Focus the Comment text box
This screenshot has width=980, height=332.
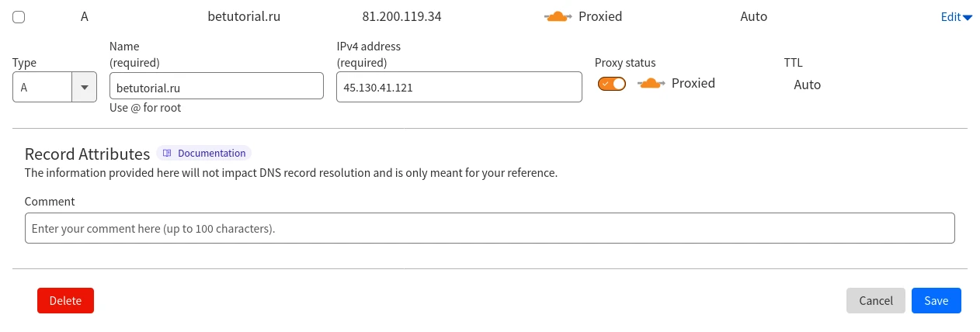pyautogui.click(x=489, y=229)
